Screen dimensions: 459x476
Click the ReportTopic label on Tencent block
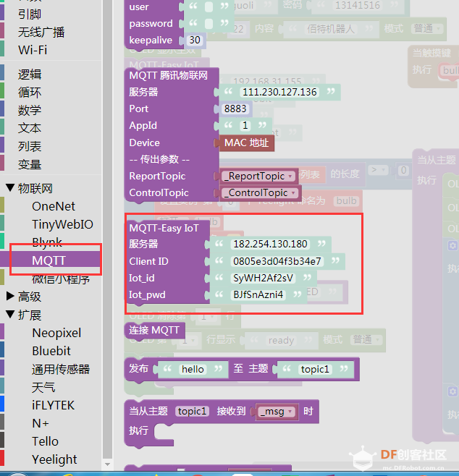click(x=157, y=176)
